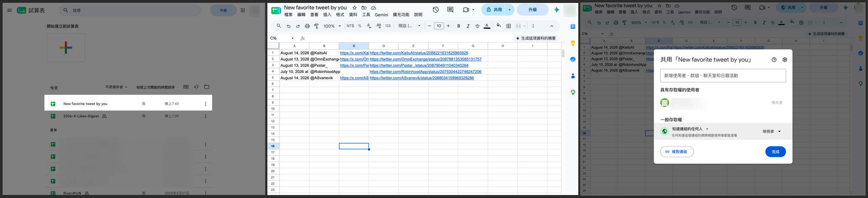This screenshot has height=198, width=868.
Task: Click 生成這項資料的摘要 button, middle window
Action: pyautogui.click(x=536, y=38)
